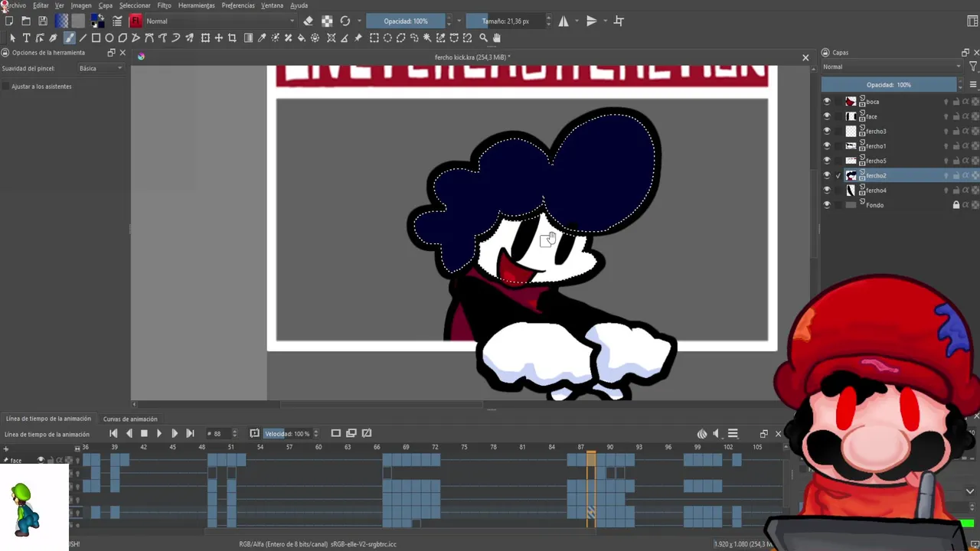This screenshot has height=551, width=980.
Task: Open the wrap-around mode arrow button
Action: tap(619, 21)
